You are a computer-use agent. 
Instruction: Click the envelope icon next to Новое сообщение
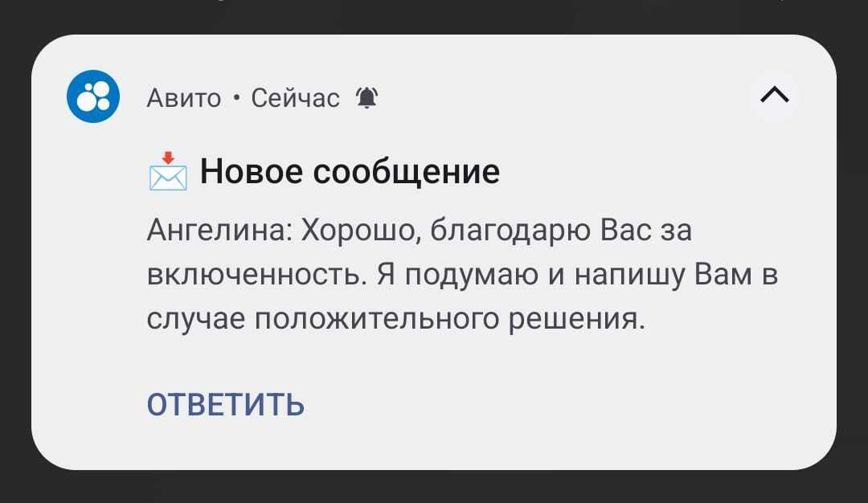(168, 171)
